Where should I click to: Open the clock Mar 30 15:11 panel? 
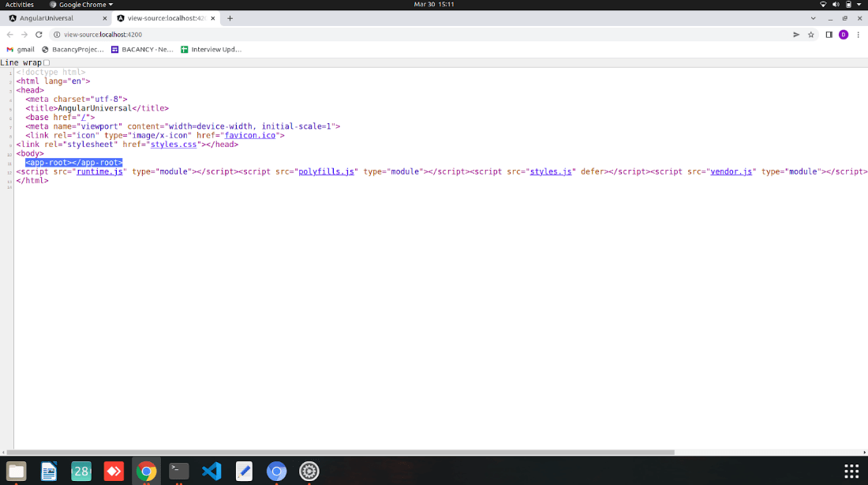pos(434,5)
